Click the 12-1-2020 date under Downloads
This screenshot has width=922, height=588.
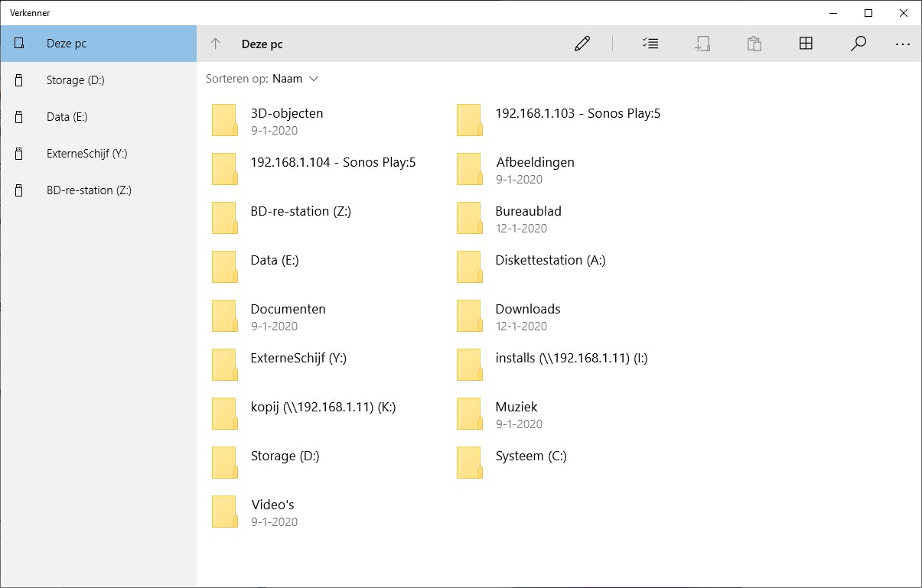[x=521, y=326]
